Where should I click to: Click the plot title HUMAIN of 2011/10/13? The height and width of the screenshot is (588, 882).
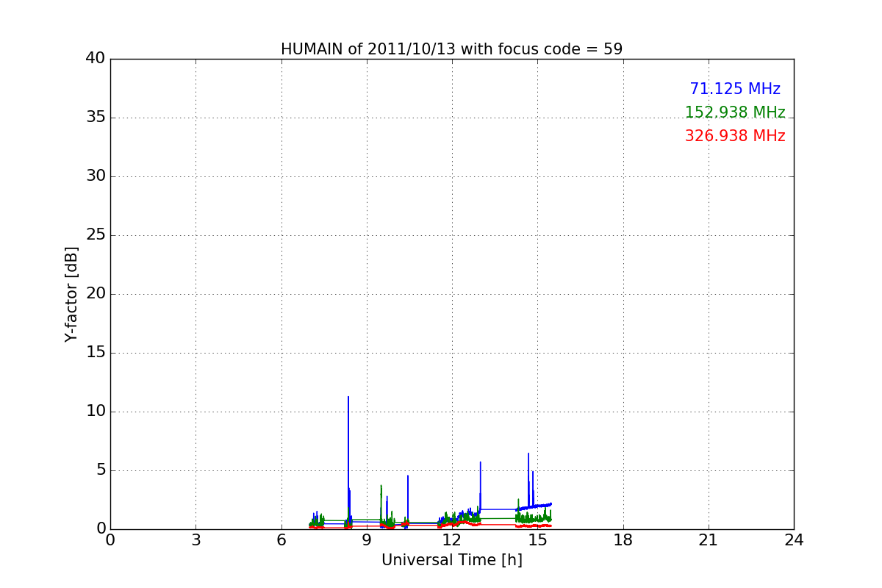451,49
